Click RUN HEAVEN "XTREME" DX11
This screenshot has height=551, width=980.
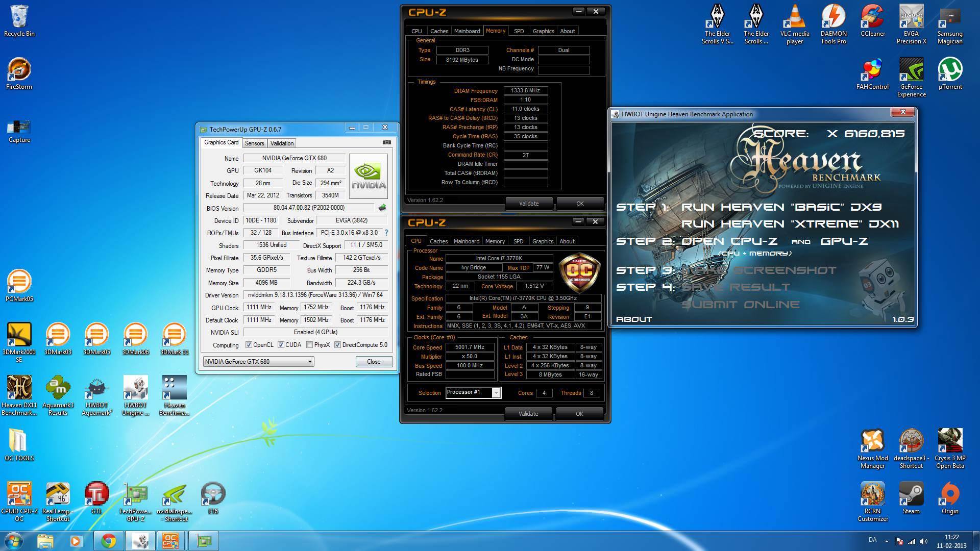point(790,224)
